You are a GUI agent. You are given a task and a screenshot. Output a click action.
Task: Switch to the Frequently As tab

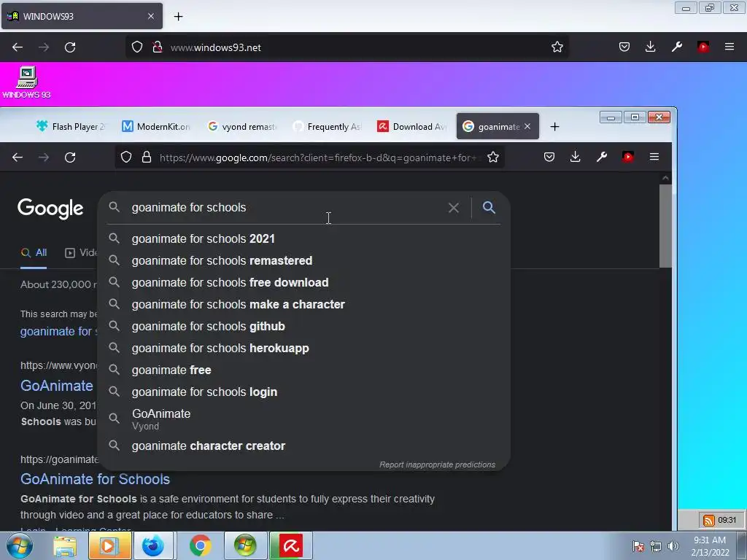point(328,127)
